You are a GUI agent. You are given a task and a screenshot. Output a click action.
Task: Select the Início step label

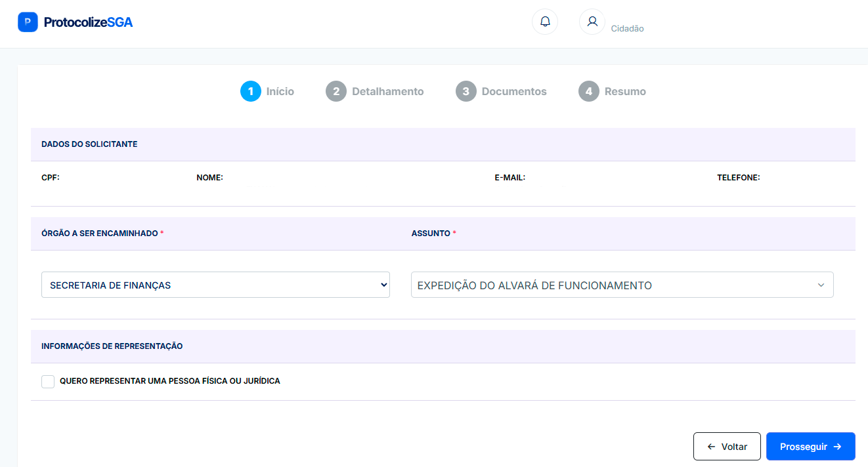pos(280,92)
